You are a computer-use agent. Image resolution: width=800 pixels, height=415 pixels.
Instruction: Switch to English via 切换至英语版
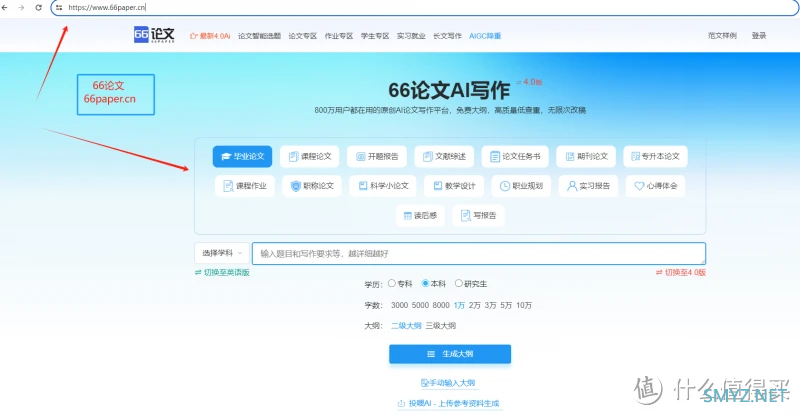point(222,273)
